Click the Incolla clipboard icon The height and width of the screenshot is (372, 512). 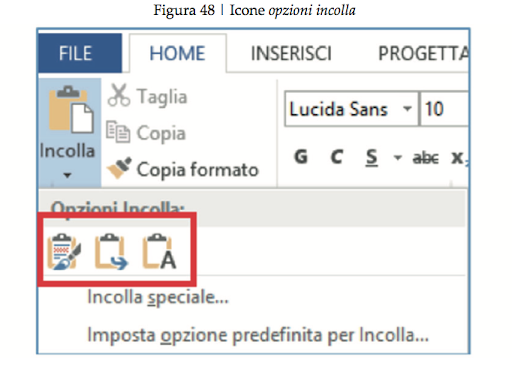[x=70, y=110]
